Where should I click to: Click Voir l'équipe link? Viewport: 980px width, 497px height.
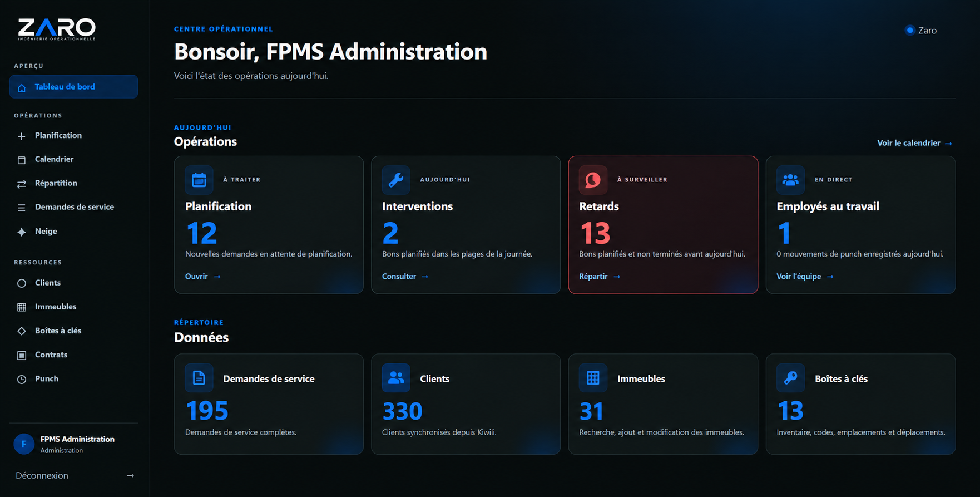tap(805, 277)
